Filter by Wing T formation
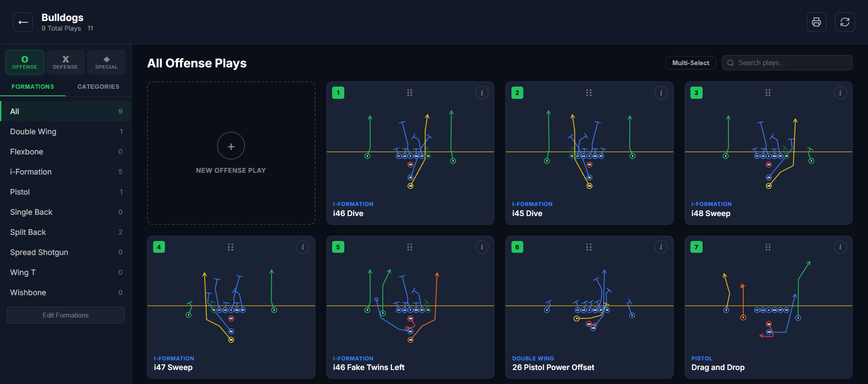Image resolution: width=868 pixels, height=384 pixels. click(x=66, y=272)
